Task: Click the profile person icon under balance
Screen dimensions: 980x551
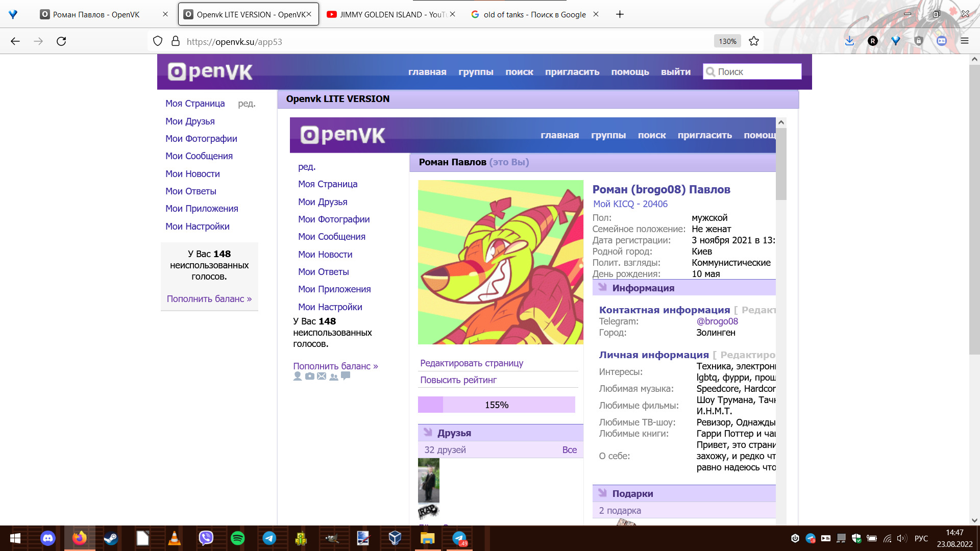Action: 298,377
